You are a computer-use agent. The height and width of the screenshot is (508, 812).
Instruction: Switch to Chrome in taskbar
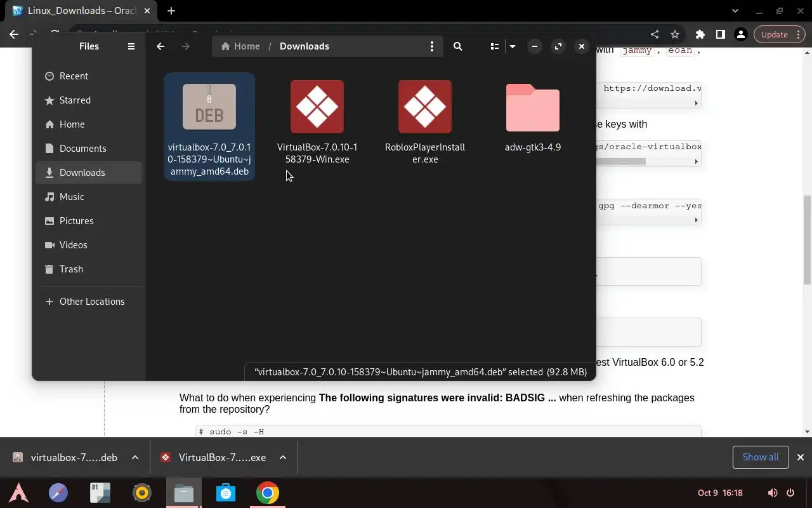coord(267,493)
